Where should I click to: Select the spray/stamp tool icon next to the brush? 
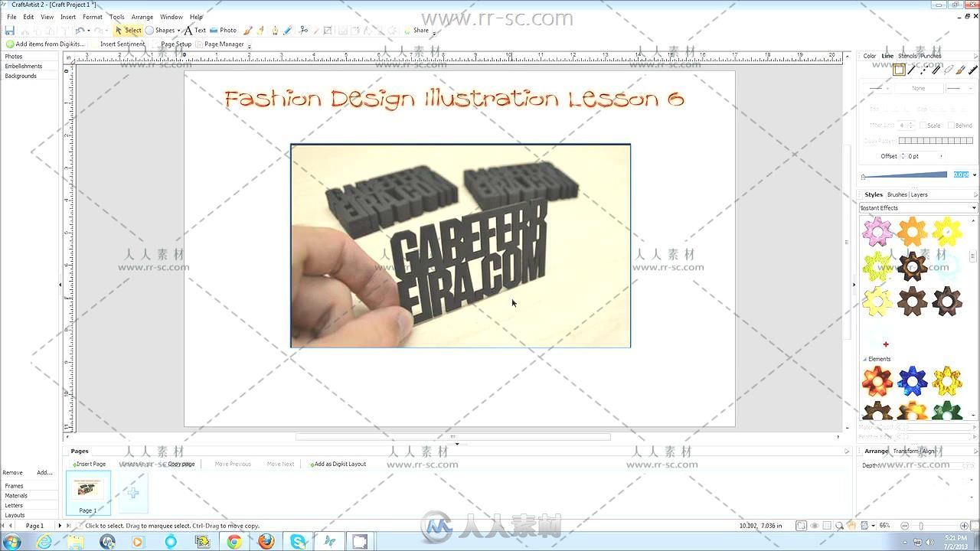[261, 31]
